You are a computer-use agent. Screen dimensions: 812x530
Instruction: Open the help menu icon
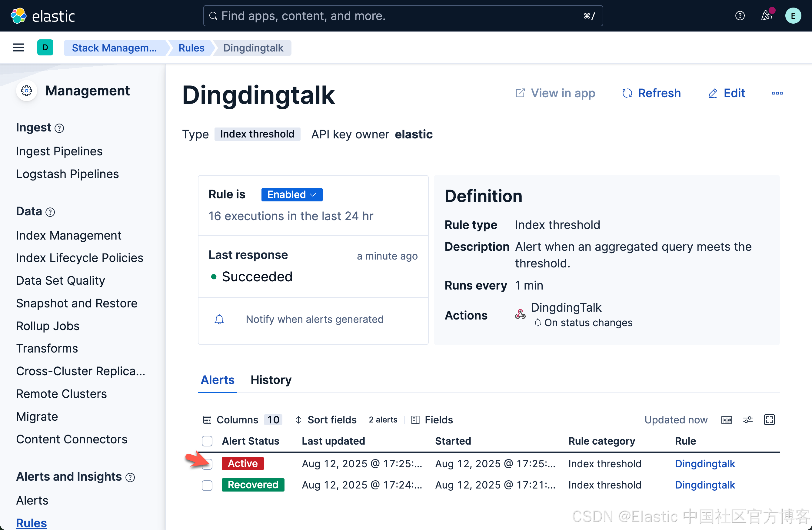[740, 16]
